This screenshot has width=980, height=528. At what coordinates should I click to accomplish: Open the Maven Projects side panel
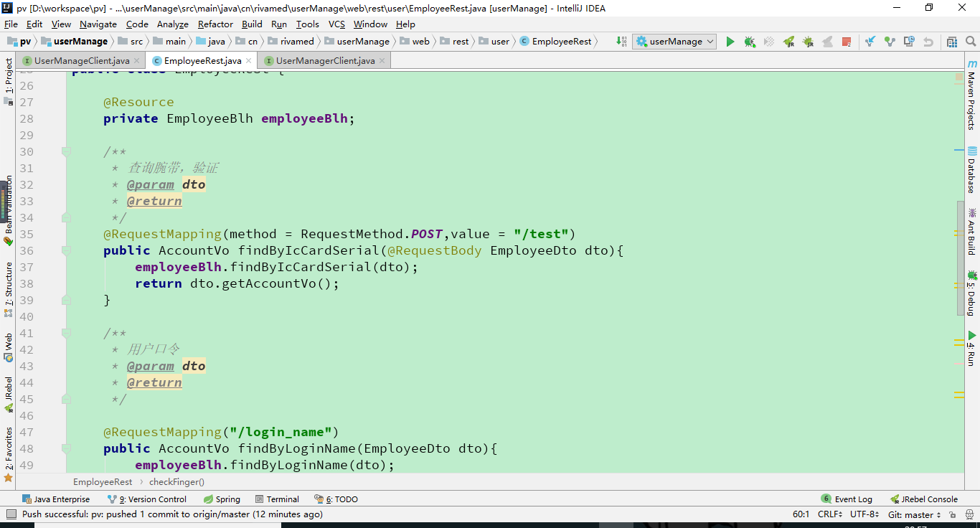tap(972, 95)
